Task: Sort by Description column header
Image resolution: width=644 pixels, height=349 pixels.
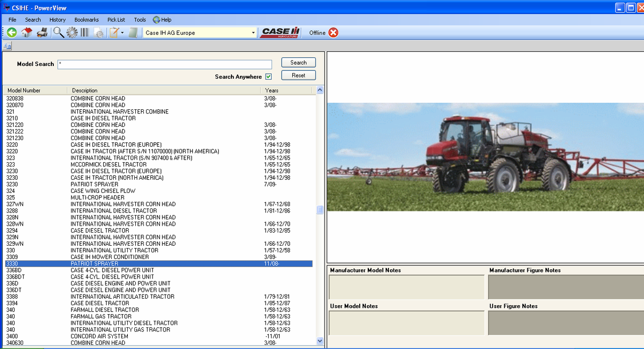Action: click(x=164, y=90)
